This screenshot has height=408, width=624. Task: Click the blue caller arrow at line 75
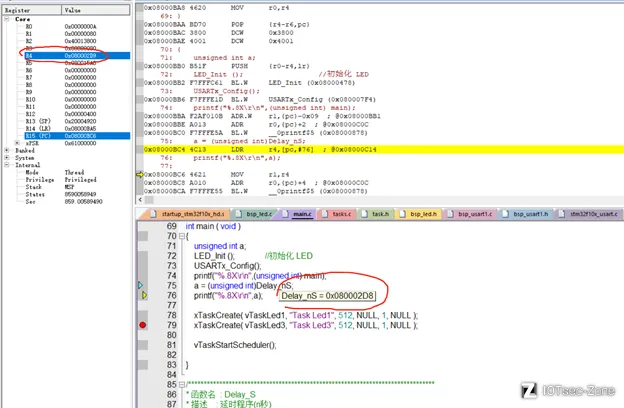coord(140,285)
